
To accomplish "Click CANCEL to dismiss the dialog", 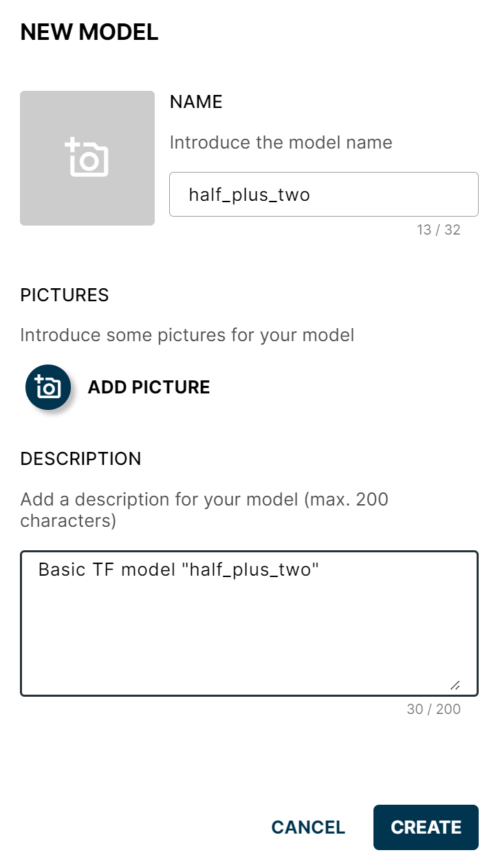I will click(307, 827).
